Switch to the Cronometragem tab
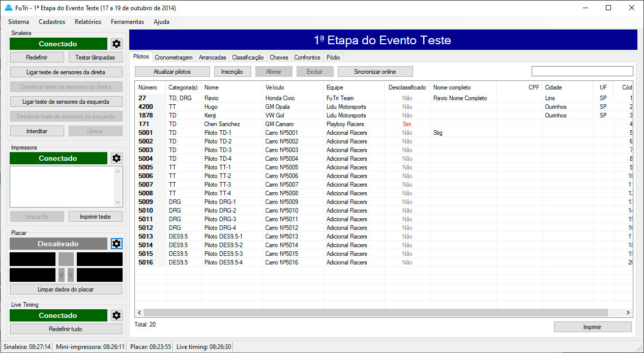The width and height of the screenshot is (644, 353). [173, 57]
